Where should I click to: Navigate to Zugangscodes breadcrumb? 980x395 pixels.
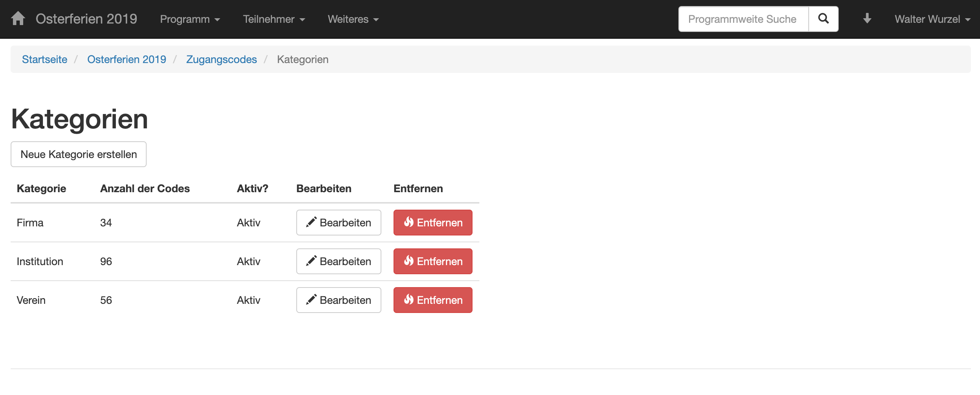221,59
